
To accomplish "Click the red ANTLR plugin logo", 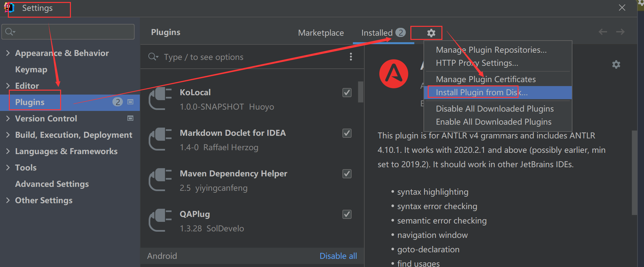I will pos(394,74).
